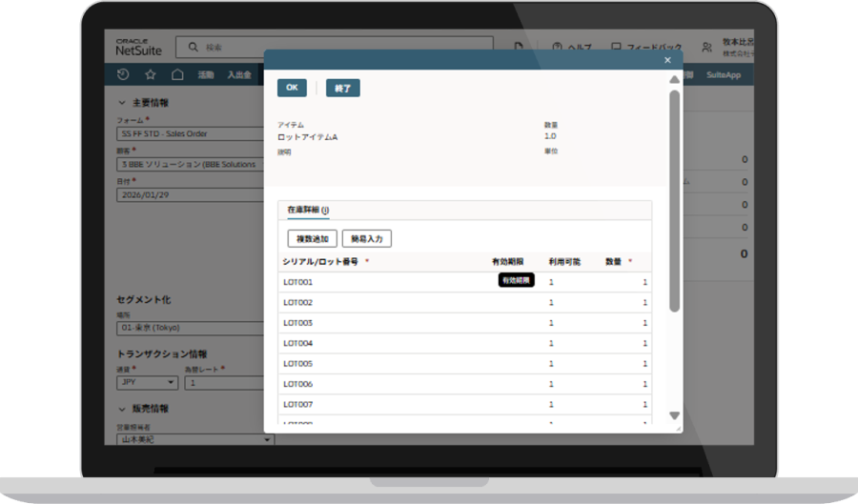Select the LOT007 row
Screen dimensions: 858x504
coord(464,405)
